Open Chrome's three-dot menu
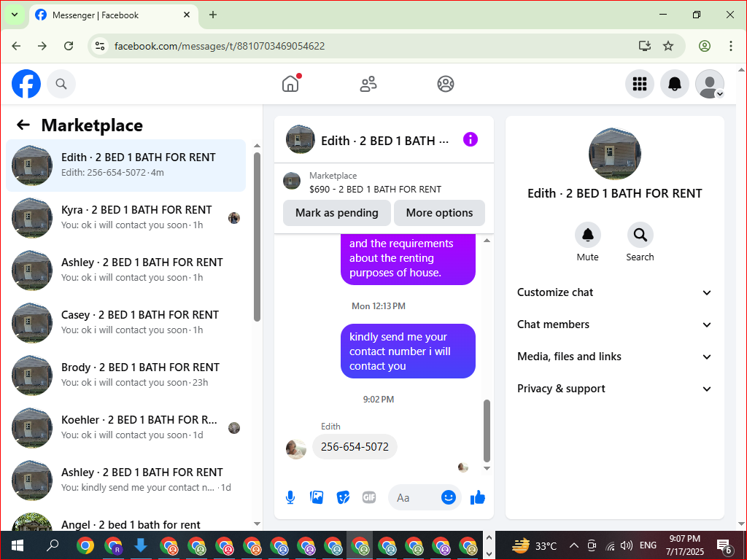747x560 pixels. 730,46
